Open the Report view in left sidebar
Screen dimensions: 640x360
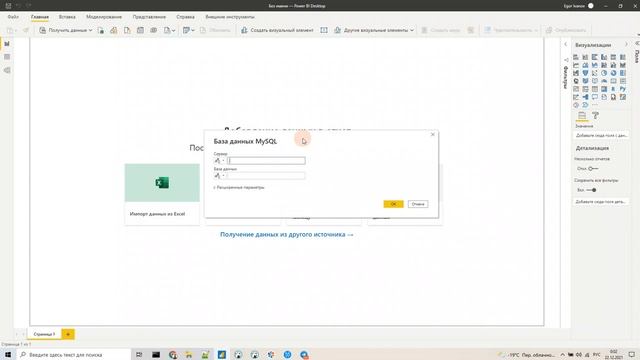tap(7, 44)
